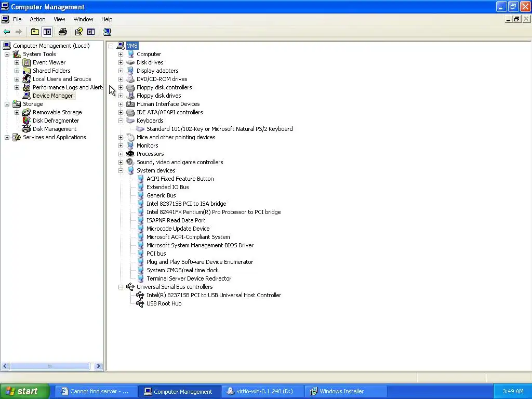The image size is (532, 399).
Task: Click left arrow of tree pane scrollbar
Action: [5, 366]
